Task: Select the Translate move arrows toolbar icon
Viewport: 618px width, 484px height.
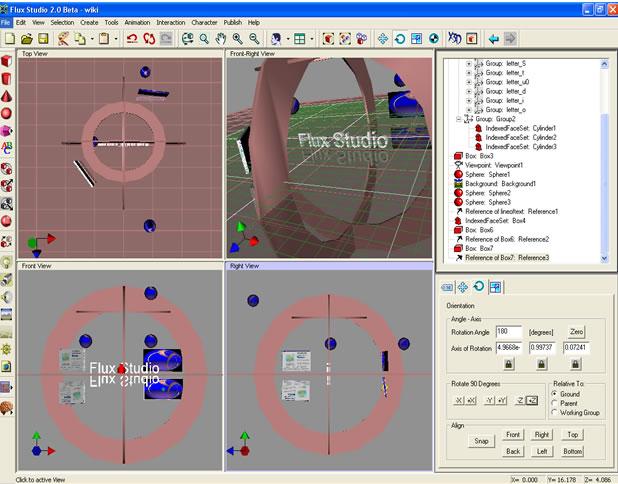Action: click(x=383, y=39)
